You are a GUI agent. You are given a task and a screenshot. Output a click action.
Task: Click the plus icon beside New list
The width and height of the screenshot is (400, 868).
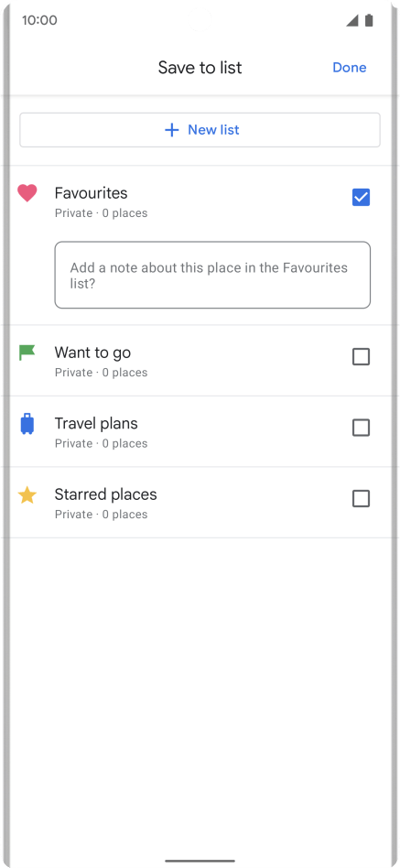pyautogui.click(x=172, y=130)
